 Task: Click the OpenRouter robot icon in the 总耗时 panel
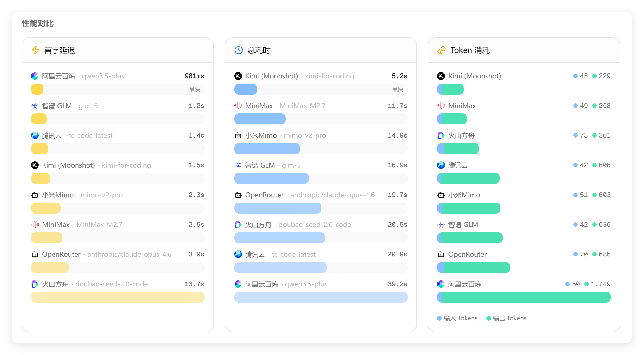click(x=238, y=195)
